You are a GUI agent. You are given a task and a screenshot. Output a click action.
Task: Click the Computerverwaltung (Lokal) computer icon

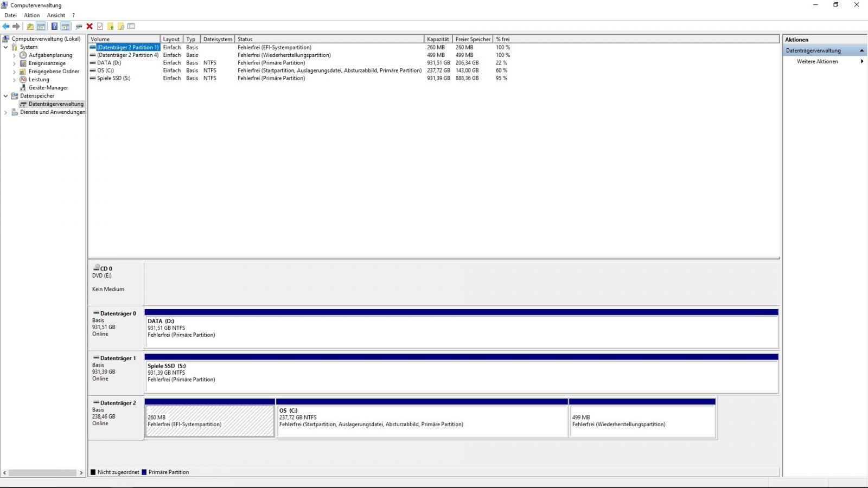pos(6,39)
